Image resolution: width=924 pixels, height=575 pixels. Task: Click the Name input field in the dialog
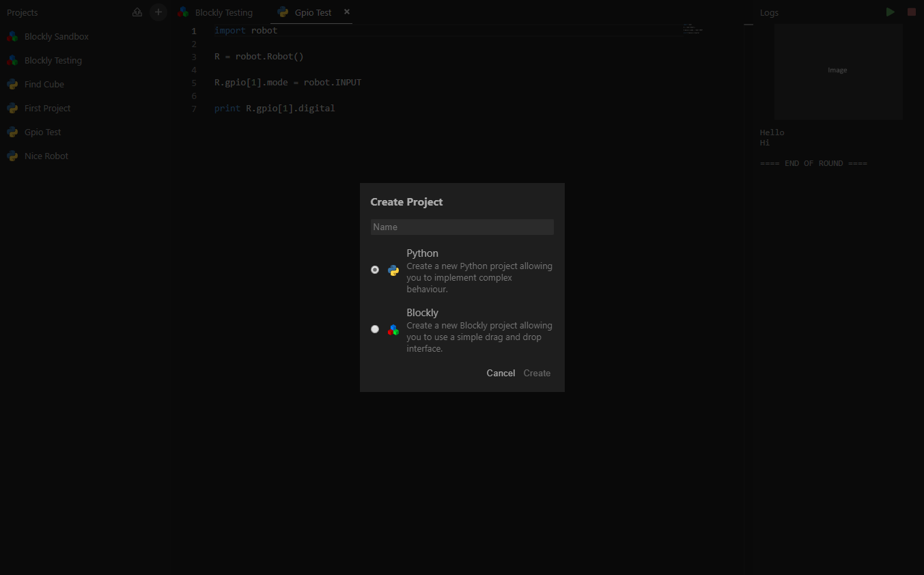[x=462, y=227]
